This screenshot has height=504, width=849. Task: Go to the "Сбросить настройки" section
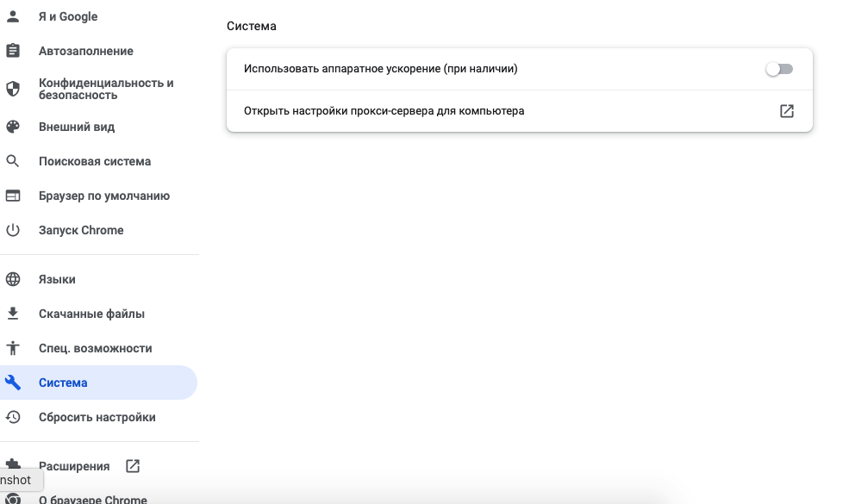(x=97, y=417)
